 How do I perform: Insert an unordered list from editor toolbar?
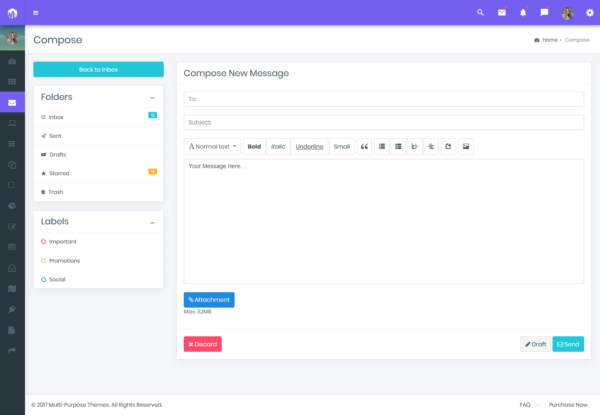[x=382, y=146]
